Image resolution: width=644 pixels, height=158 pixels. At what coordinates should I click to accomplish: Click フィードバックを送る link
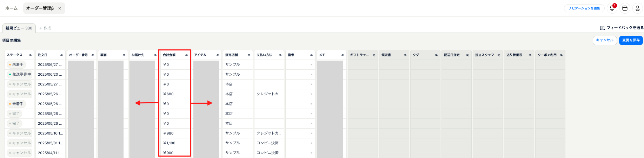(x=622, y=28)
